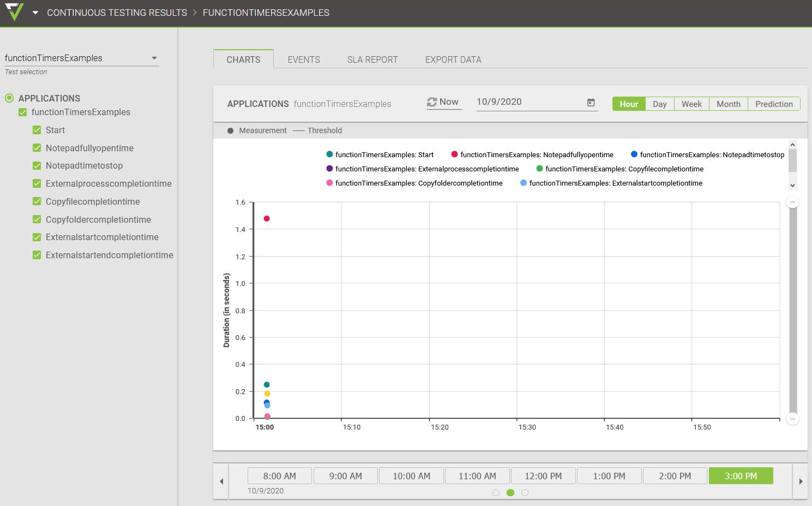Toggle Notepadfullyopentime legend marker
This screenshot has height=506, width=812.
click(454, 154)
